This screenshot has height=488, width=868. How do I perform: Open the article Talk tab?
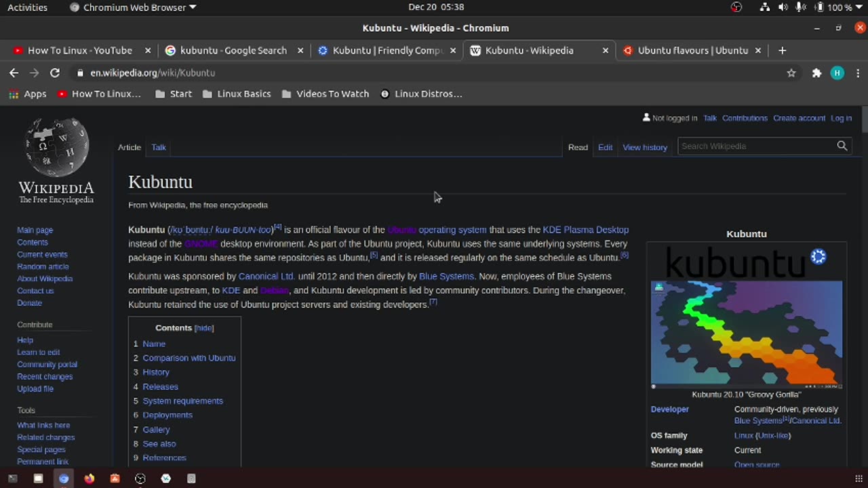coord(159,147)
